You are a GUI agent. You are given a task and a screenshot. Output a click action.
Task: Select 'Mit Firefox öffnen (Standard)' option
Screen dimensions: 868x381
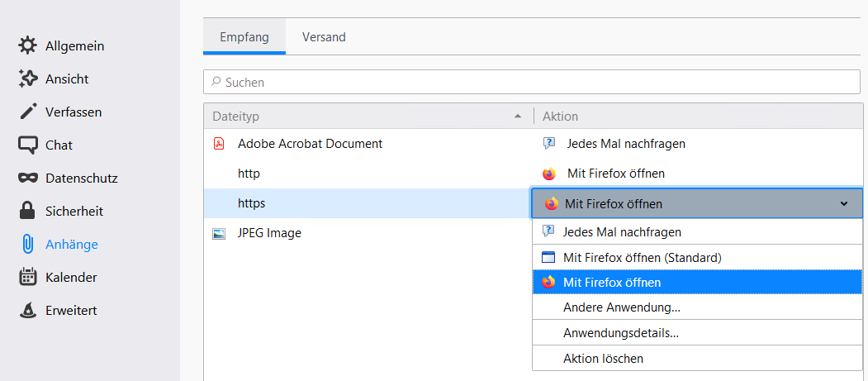(642, 257)
